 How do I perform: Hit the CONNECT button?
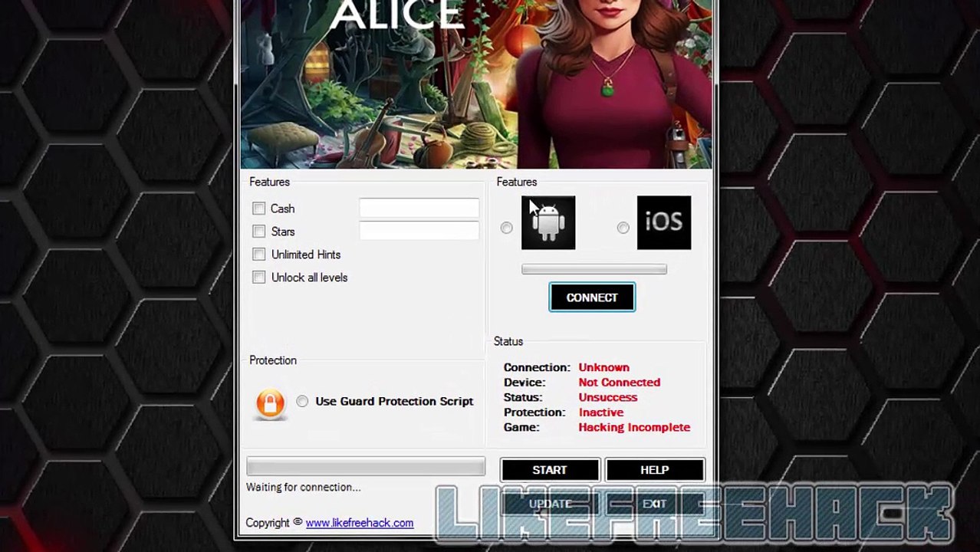(x=592, y=297)
